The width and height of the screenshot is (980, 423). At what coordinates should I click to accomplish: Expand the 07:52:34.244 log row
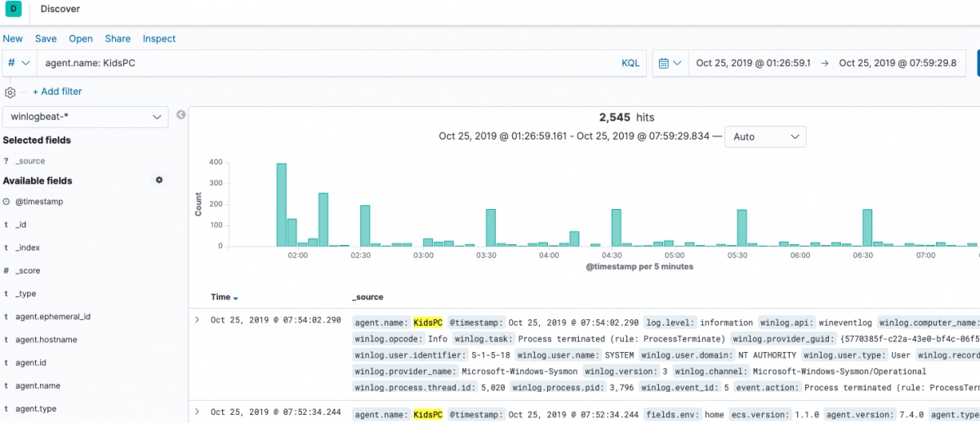click(x=197, y=412)
